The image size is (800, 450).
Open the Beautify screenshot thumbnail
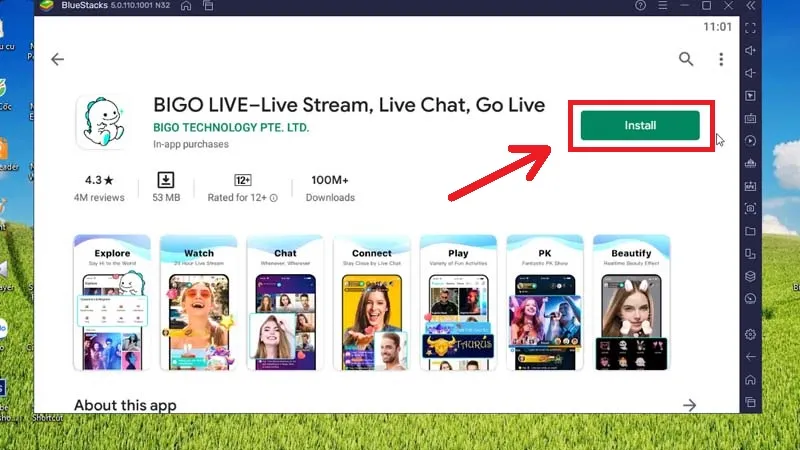(x=631, y=303)
